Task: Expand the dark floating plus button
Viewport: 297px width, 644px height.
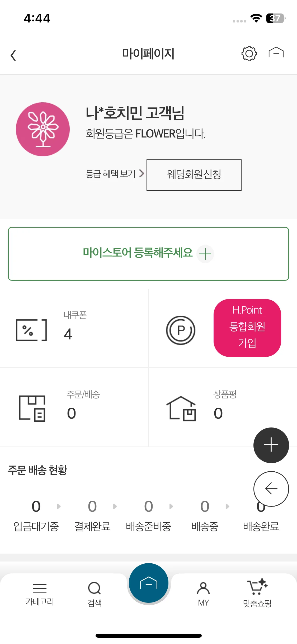Action: [271, 445]
